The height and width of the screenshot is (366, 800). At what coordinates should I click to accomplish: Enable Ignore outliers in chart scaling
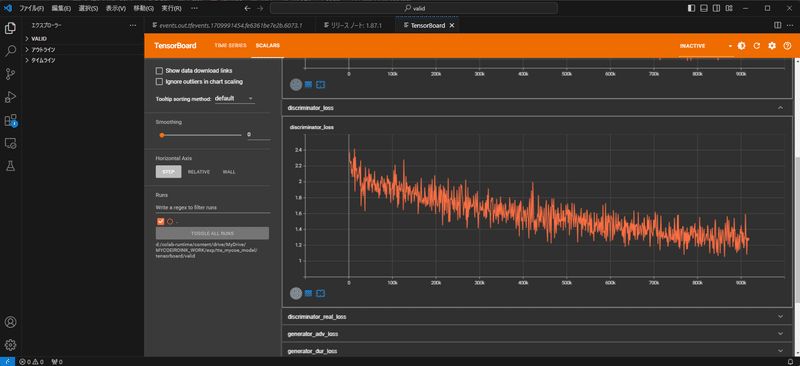159,81
